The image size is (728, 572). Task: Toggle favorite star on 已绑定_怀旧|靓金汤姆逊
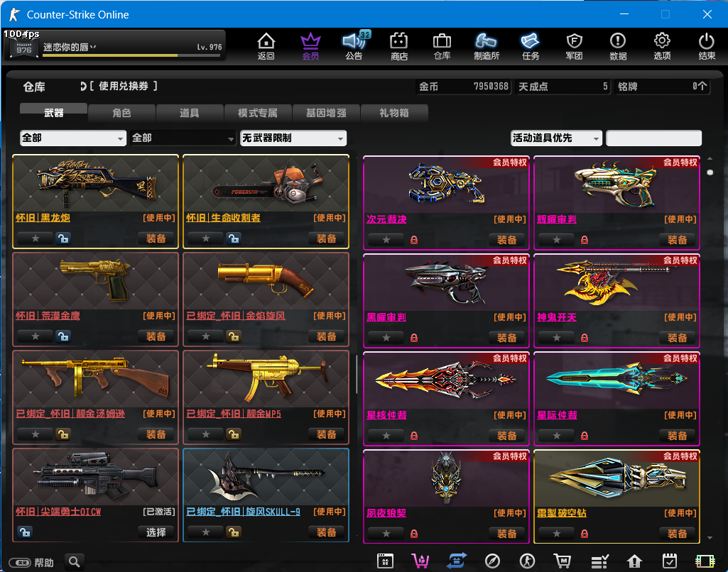pyautogui.click(x=36, y=434)
